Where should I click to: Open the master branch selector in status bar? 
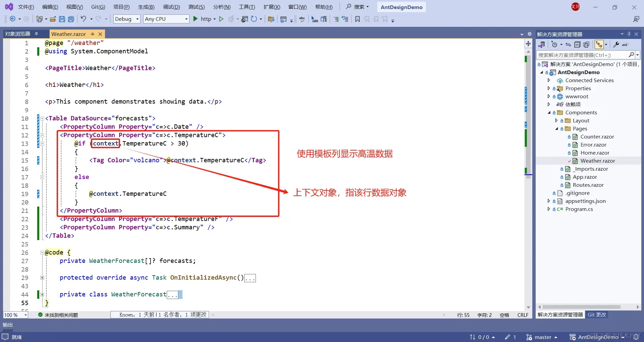pos(542,337)
